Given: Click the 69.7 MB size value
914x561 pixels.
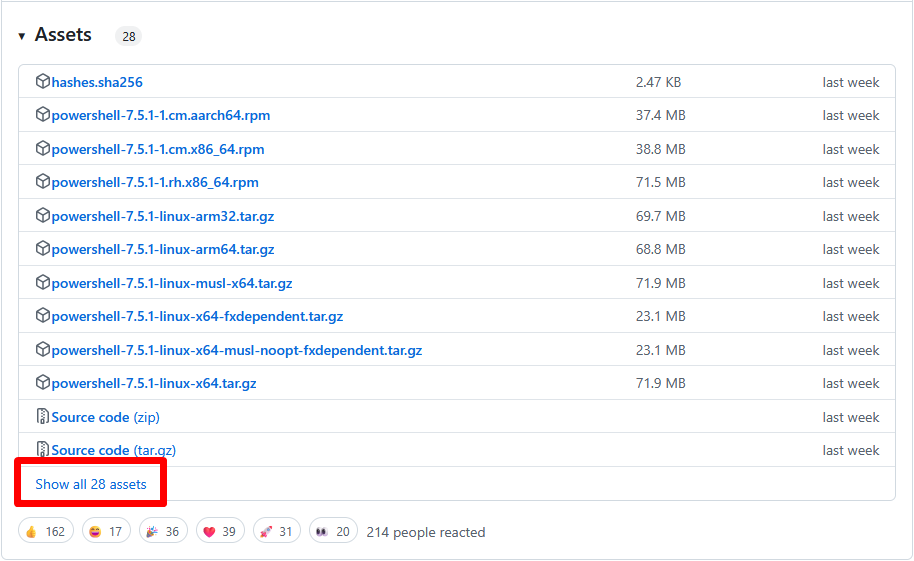Looking at the screenshot, I should click(x=660, y=216).
